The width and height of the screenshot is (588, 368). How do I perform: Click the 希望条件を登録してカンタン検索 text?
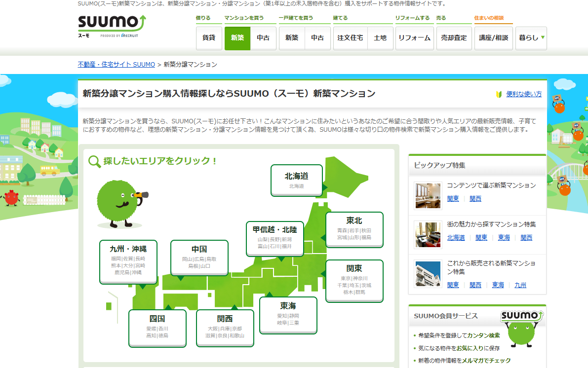[x=459, y=335]
